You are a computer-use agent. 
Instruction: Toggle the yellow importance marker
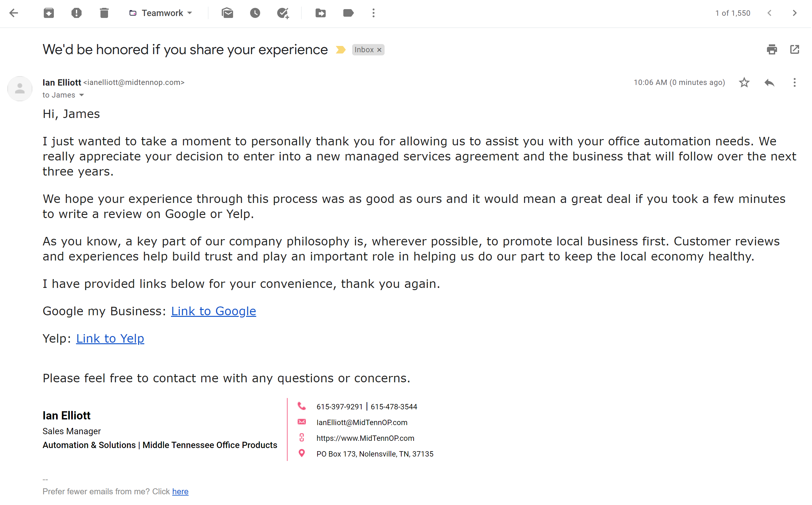coord(341,50)
